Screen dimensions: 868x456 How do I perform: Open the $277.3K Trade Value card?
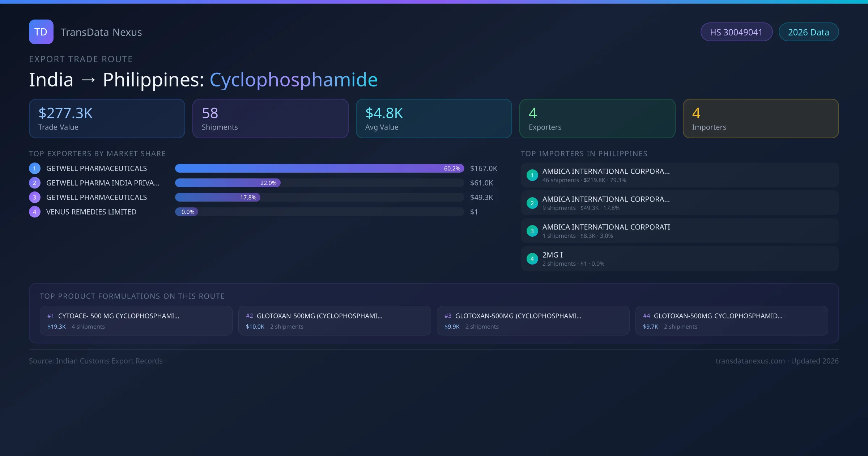coord(107,119)
